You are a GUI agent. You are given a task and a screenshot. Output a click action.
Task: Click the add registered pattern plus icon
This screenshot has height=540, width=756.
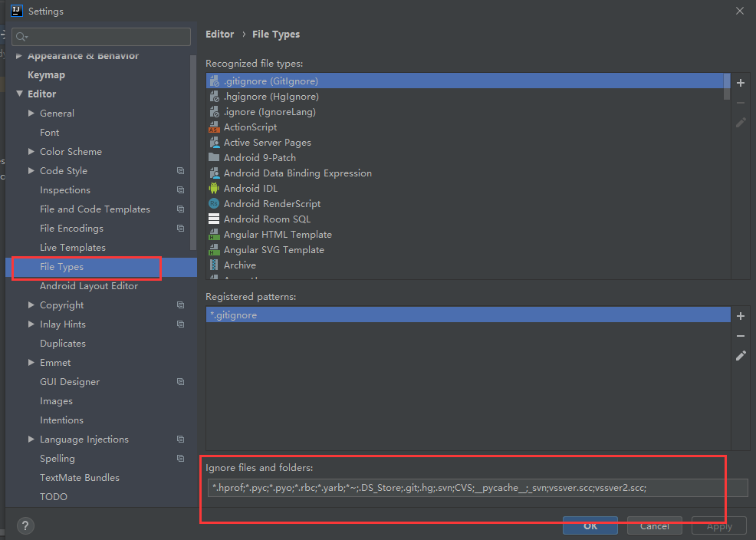(x=741, y=316)
